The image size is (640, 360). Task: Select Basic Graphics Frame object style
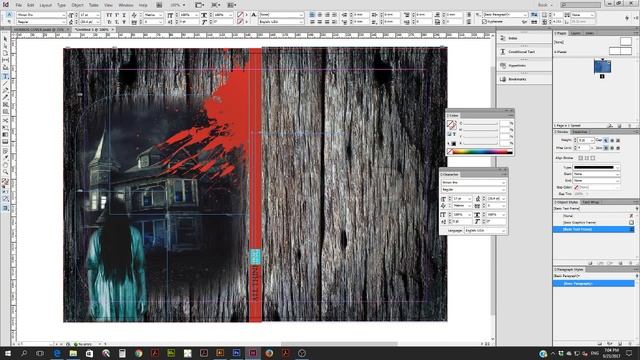(594, 222)
